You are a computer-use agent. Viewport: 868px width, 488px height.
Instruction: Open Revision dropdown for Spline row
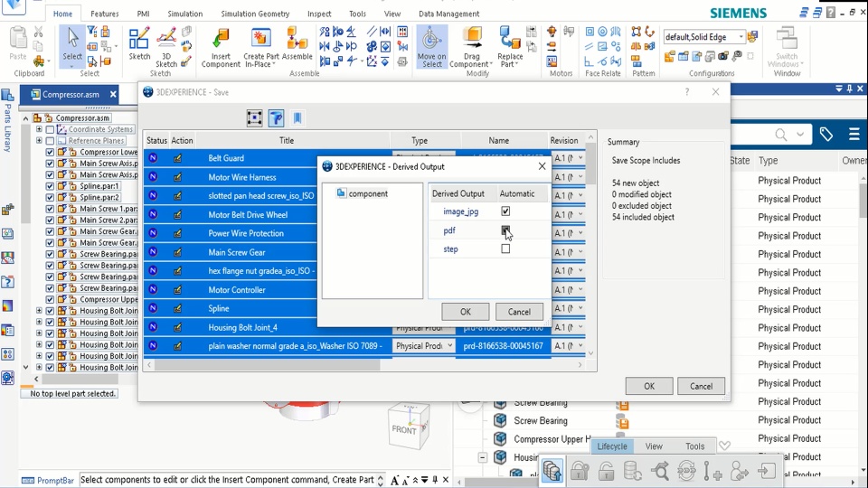[x=580, y=308]
